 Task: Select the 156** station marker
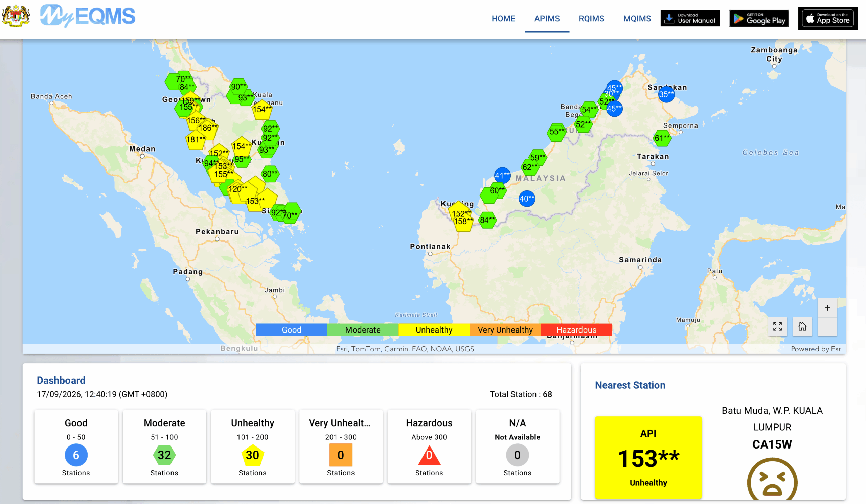pyautogui.click(x=196, y=121)
